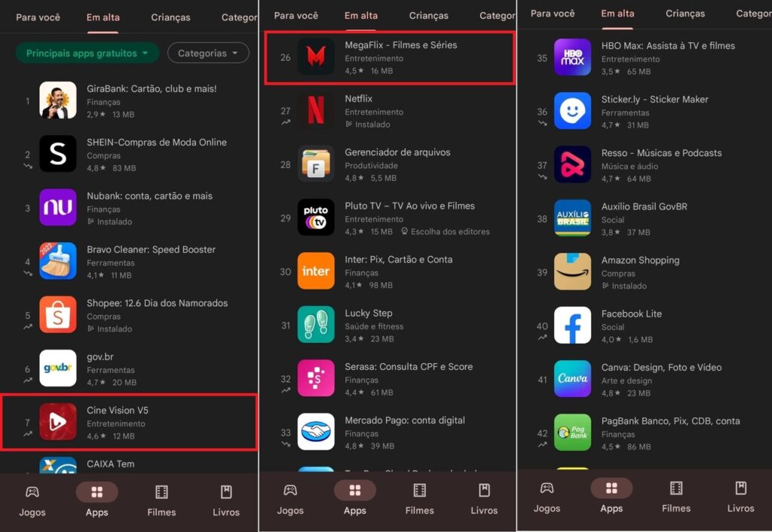
Task: Open 'SHEIN-Compras de Moda Online' title
Action: pyautogui.click(x=157, y=142)
